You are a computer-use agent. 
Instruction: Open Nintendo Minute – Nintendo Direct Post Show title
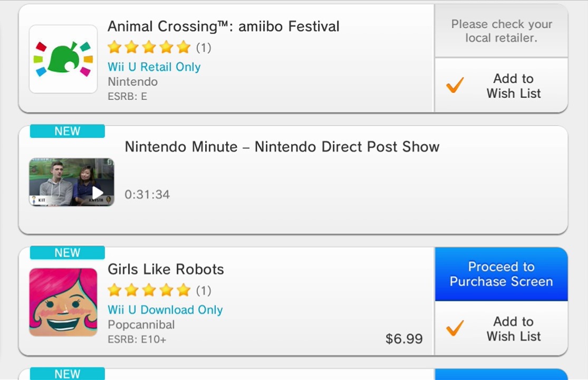click(282, 147)
